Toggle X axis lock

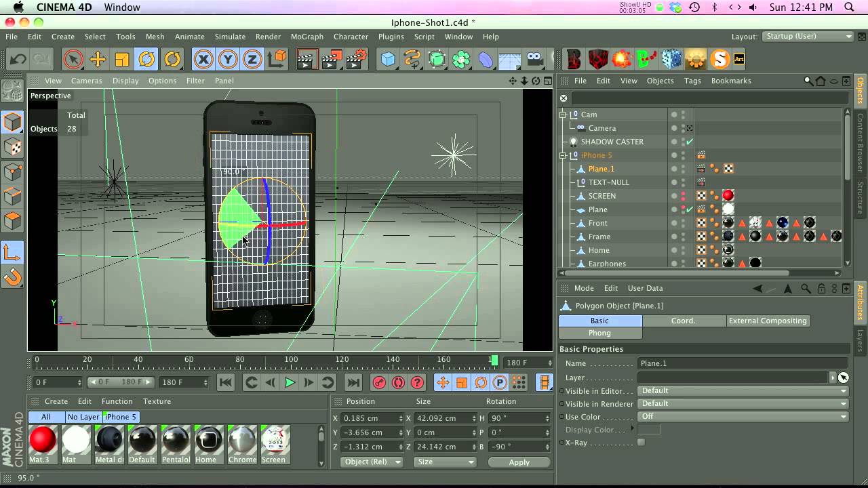coord(203,60)
